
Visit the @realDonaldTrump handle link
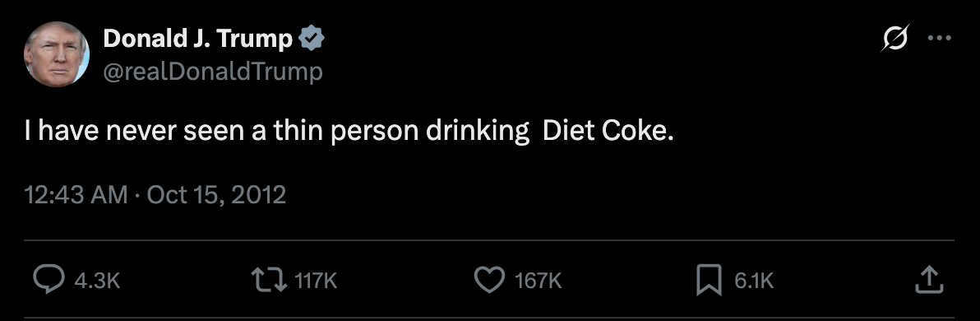pos(213,72)
